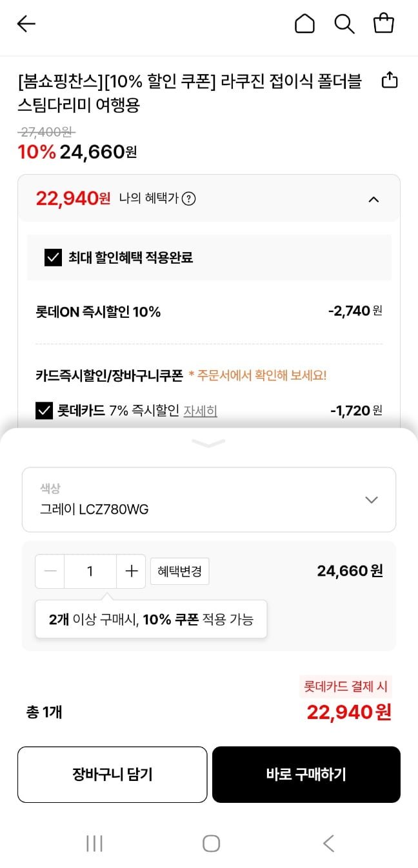The image size is (418, 868).
Task: Open the shopping bag cart icon
Action: coord(384,24)
